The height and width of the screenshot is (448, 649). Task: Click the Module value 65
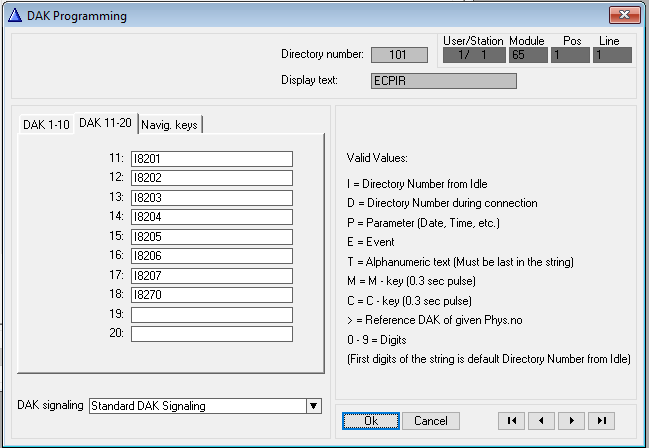pyautogui.click(x=528, y=55)
